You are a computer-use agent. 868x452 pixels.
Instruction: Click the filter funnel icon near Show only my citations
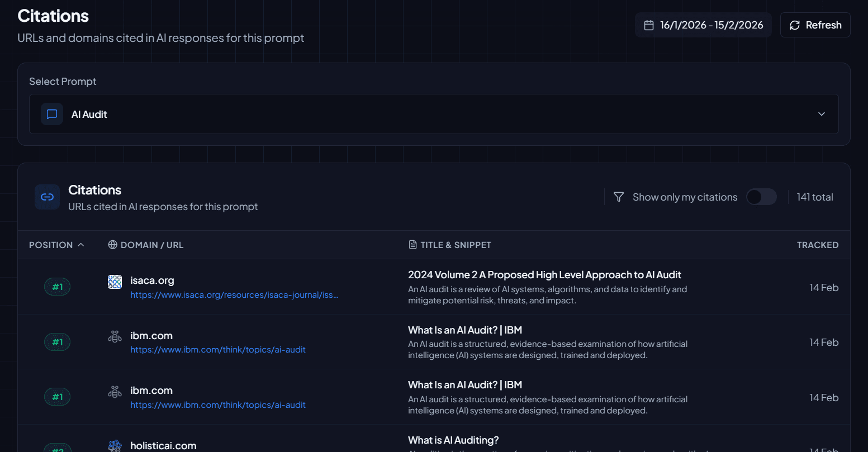tap(618, 197)
